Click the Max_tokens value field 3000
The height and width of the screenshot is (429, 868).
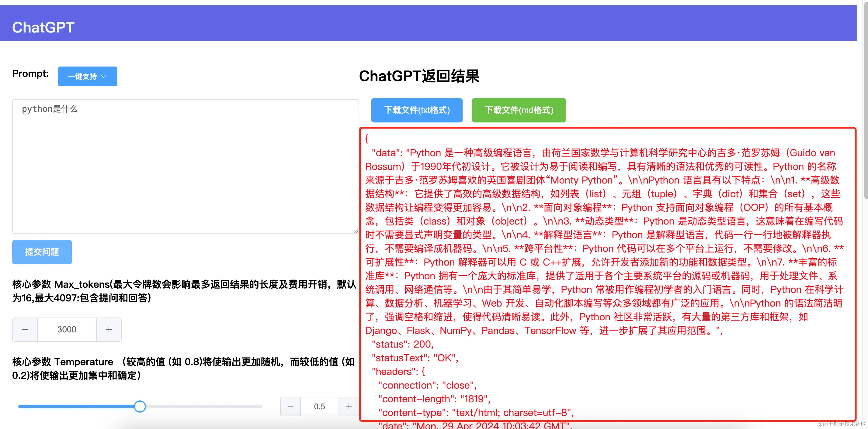coord(67,329)
